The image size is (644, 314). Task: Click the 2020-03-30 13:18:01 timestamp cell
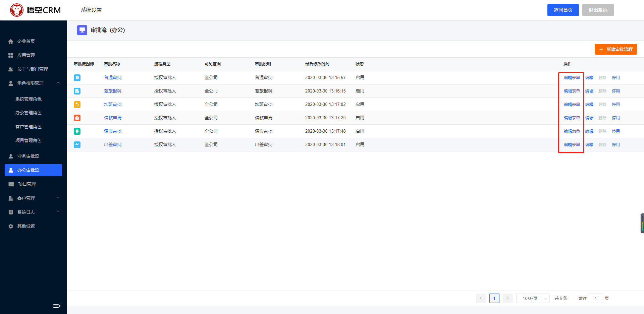[x=325, y=145]
